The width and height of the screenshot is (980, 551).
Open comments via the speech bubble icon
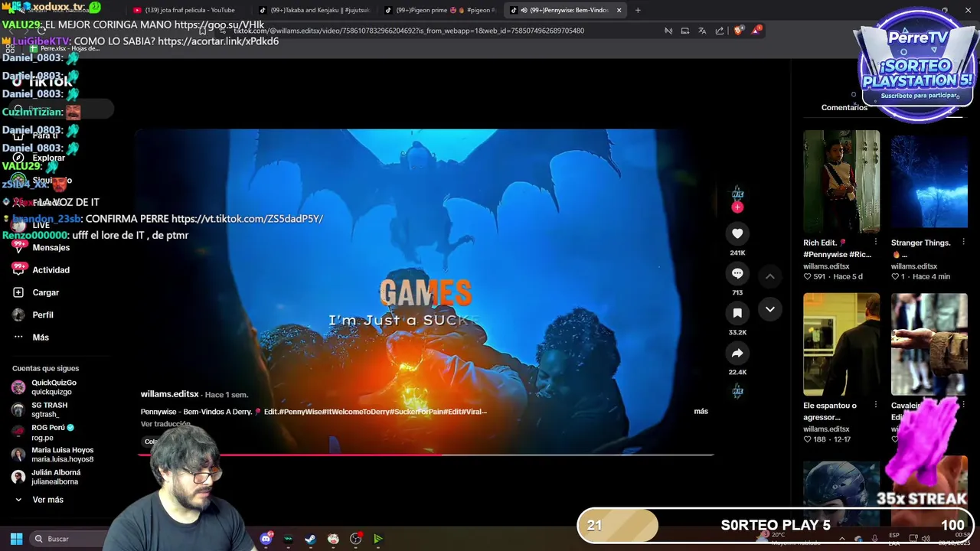pos(737,273)
